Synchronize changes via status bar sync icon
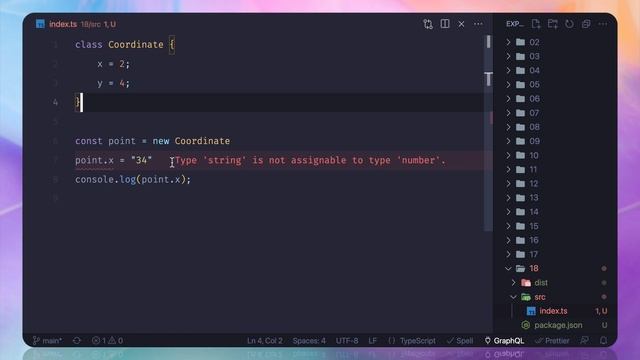The height and width of the screenshot is (360, 640). tap(77, 340)
